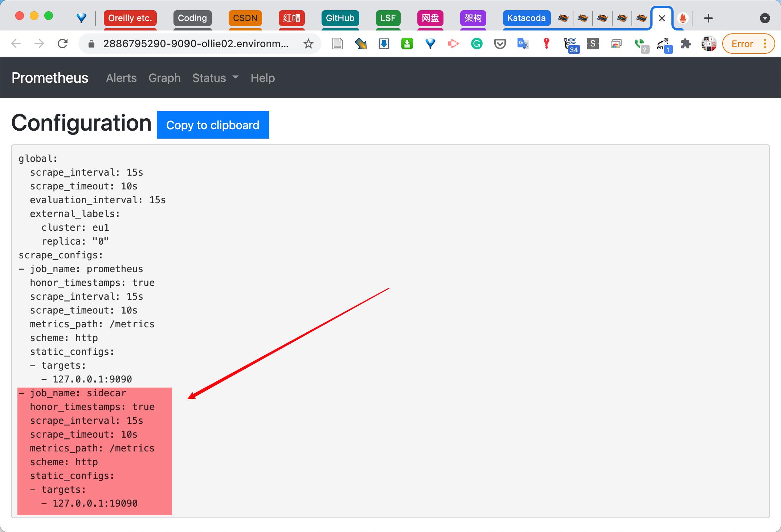Click the 'replica: "0"' line
This screenshot has width=781, height=532.
pyautogui.click(x=75, y=241)
